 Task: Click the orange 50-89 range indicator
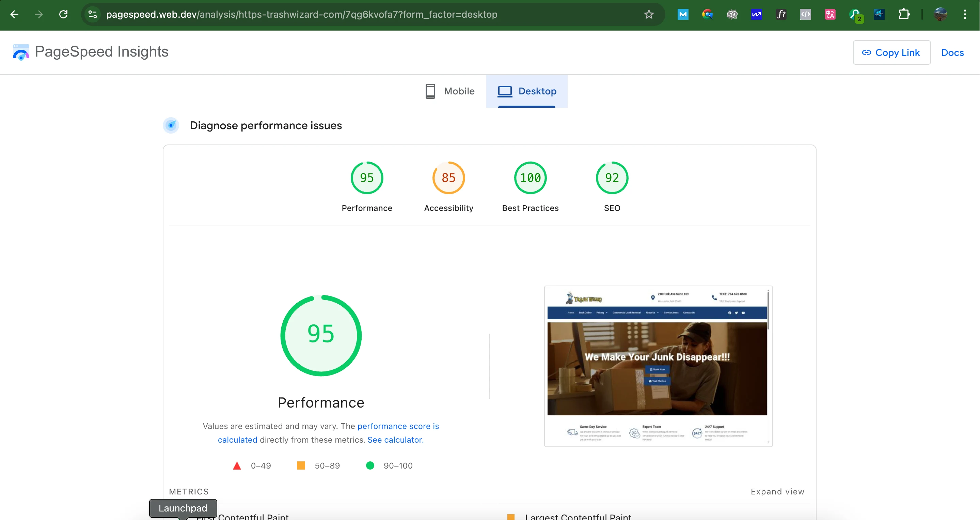click(301, 465)
